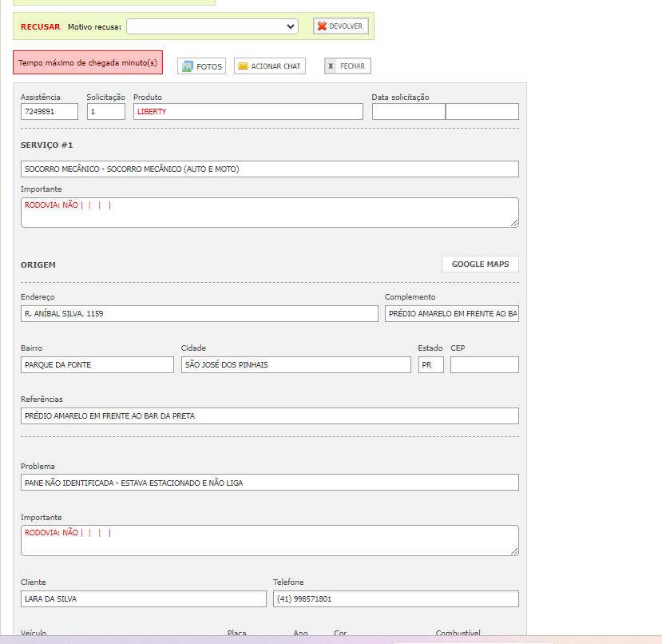This screenshot has width=662, height=644.
Task: Open the Motivo recusa dropdown
Action: (212, 26)
